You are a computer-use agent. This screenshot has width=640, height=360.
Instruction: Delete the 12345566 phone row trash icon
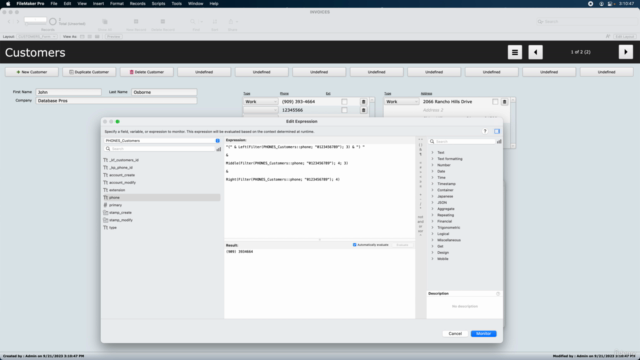(x=363, y=110)
